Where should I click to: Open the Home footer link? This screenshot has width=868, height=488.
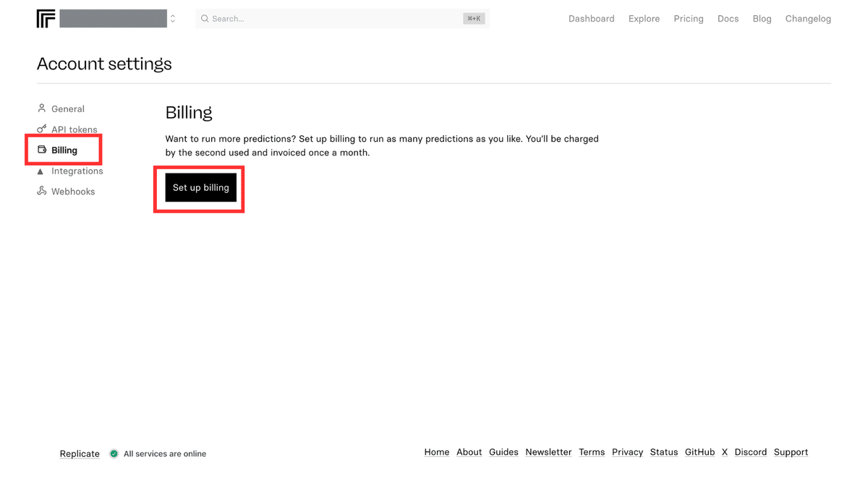pyautogui.click(x=437, y=452)
